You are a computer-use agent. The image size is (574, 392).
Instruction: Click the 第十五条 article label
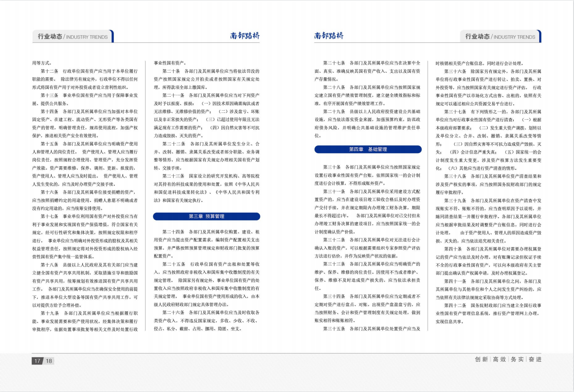point(50,144)
